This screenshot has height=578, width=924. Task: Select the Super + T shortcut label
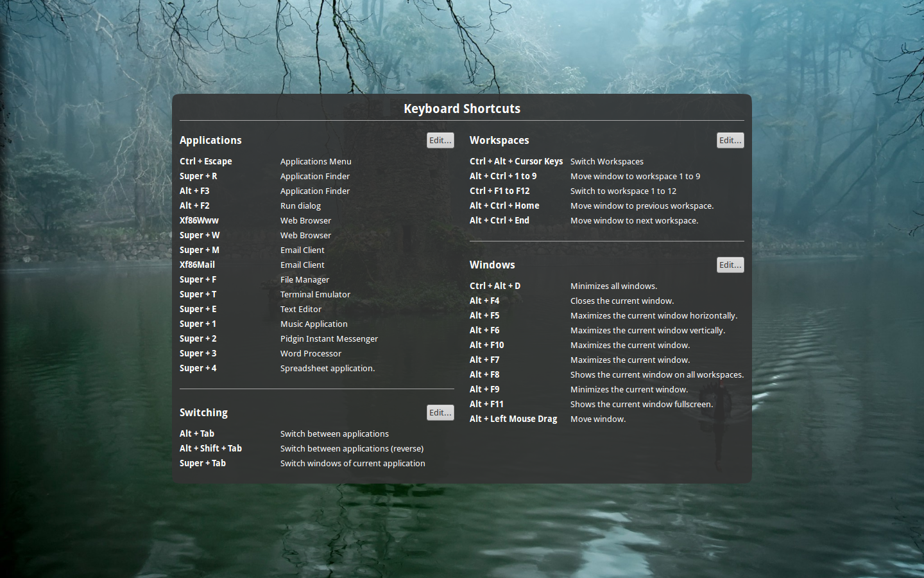(198, 294)
